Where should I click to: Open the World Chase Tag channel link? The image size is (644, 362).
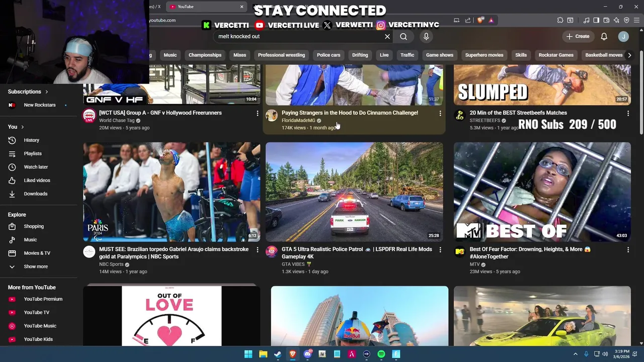coord(117,121)
